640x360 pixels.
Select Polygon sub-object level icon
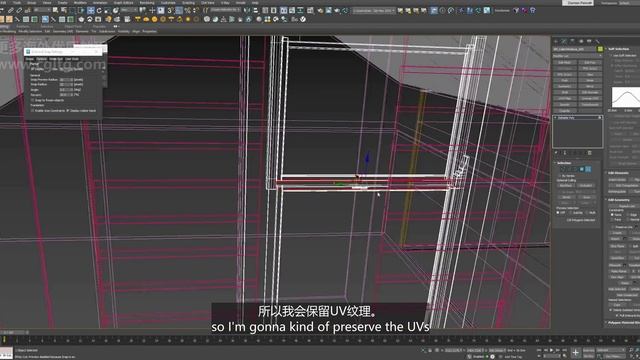(x=582, y=169)
